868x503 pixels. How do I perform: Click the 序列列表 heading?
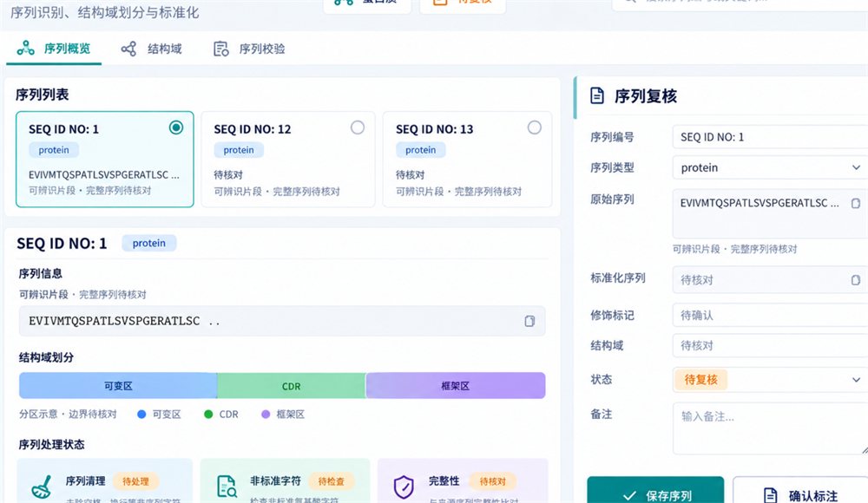(42, 95)
